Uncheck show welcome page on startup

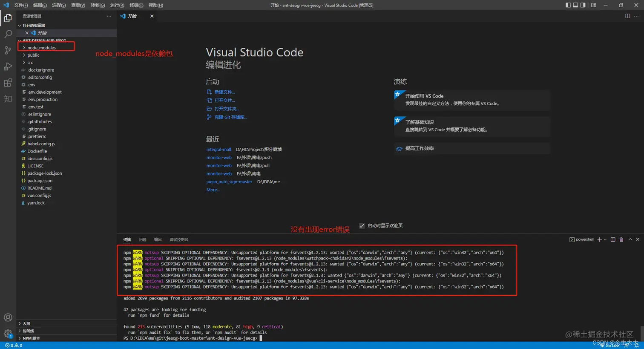(362, 226)
